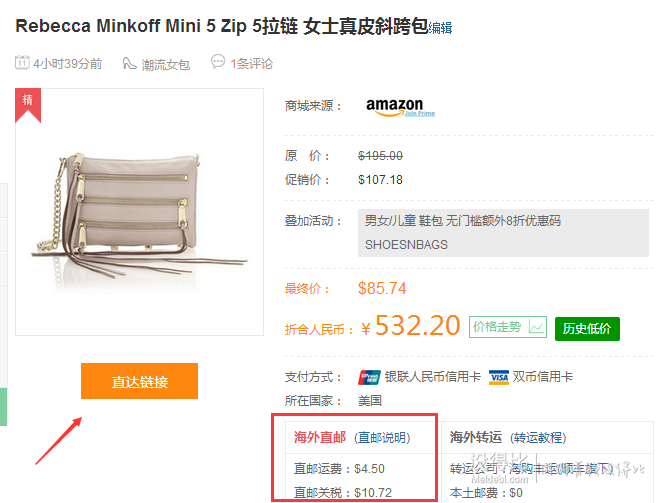Open the handbag product image

(x=139, y=212)
